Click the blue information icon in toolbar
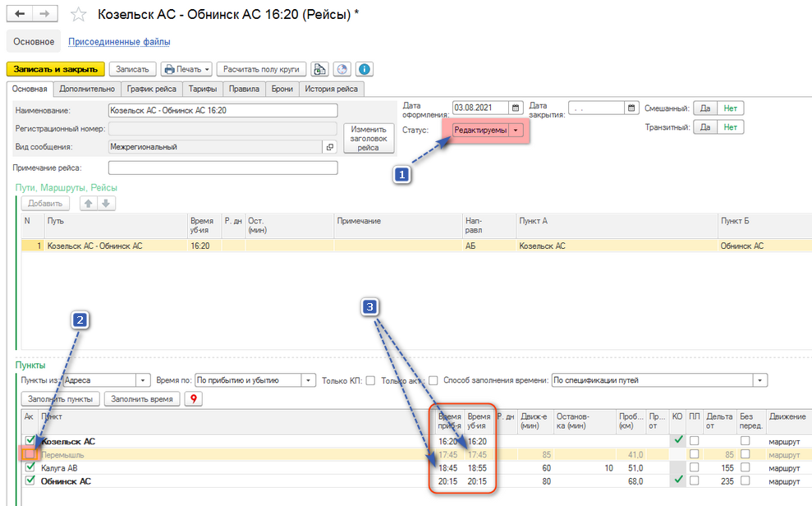Viewport: 812px width, 506px height. (x=365, y=70)
